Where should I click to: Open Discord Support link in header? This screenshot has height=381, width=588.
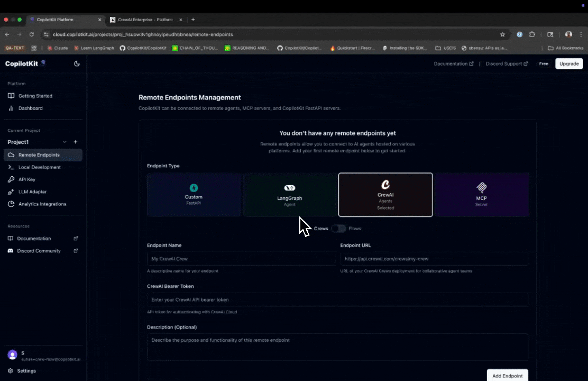tap(507, 63)
